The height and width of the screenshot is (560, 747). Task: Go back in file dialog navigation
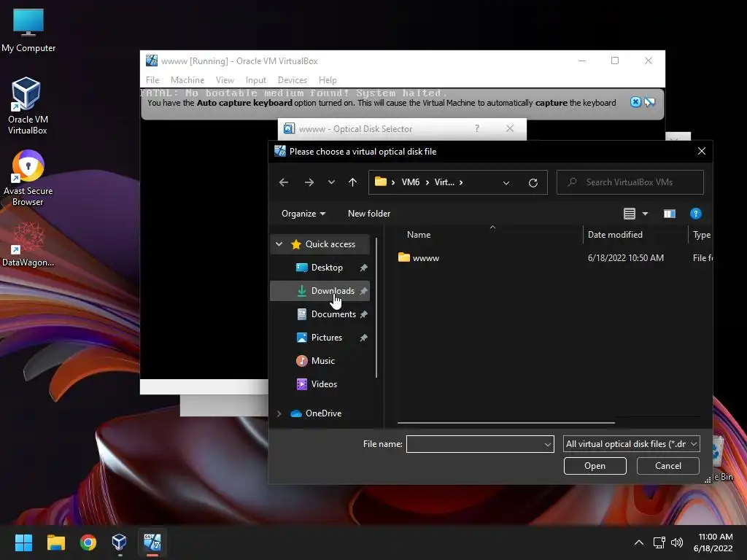pyautogui.click(x=284, y=182)
